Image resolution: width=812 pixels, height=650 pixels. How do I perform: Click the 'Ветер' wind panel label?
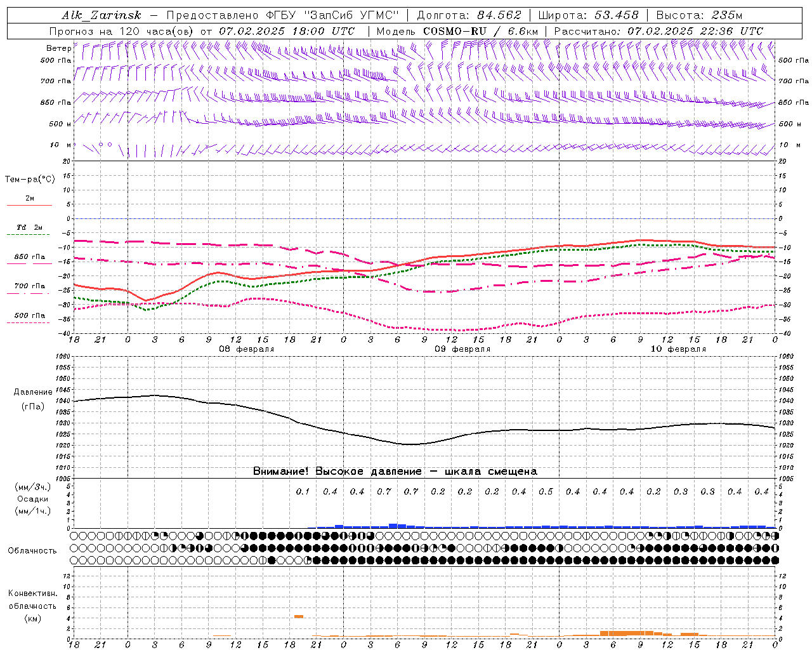coord(59,48)
